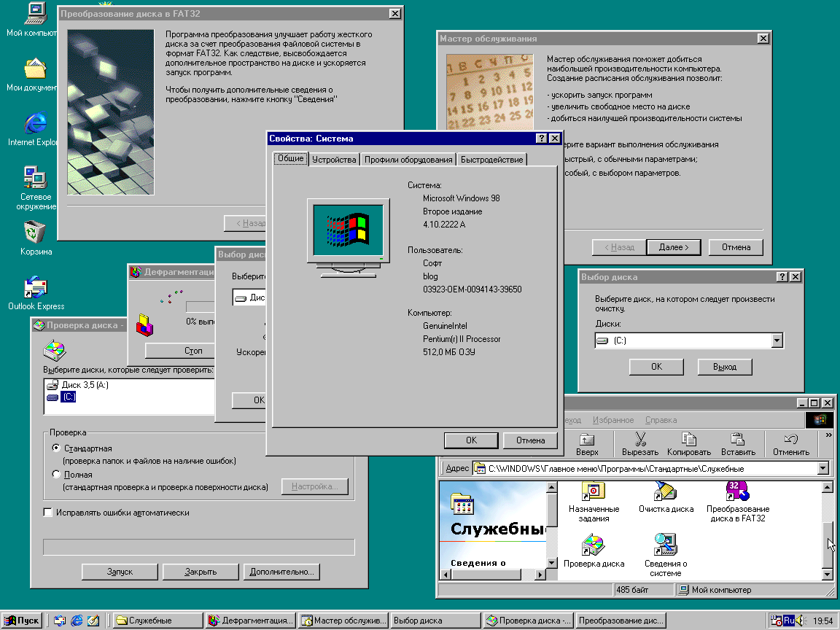
Task: Open the Пуск Start menu
Action: (21, 621)
